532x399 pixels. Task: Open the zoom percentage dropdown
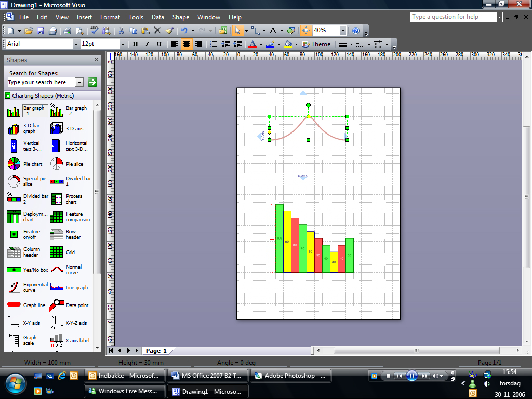(343, 31)
